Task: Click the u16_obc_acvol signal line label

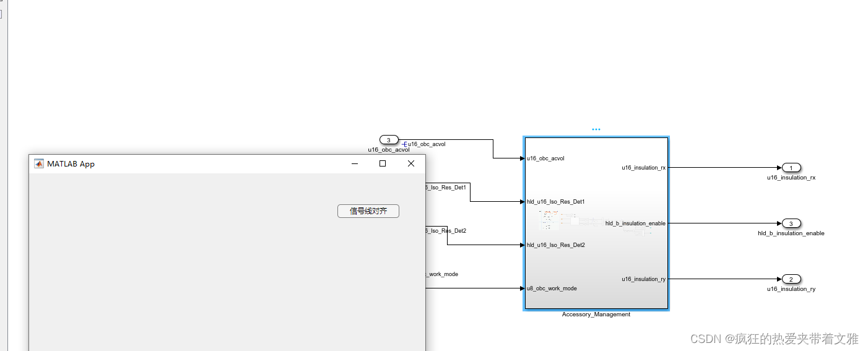Action: tap(427, 144)
